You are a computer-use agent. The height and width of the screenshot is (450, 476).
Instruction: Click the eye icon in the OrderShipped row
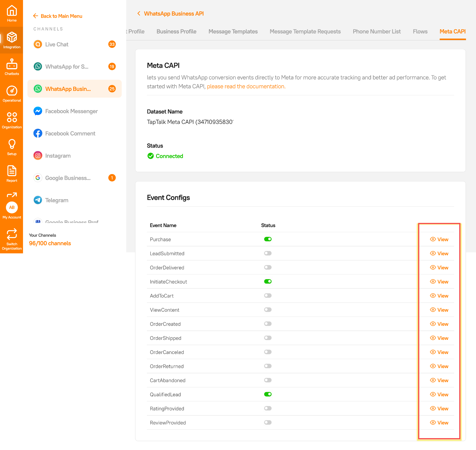[x=433, y=338]
